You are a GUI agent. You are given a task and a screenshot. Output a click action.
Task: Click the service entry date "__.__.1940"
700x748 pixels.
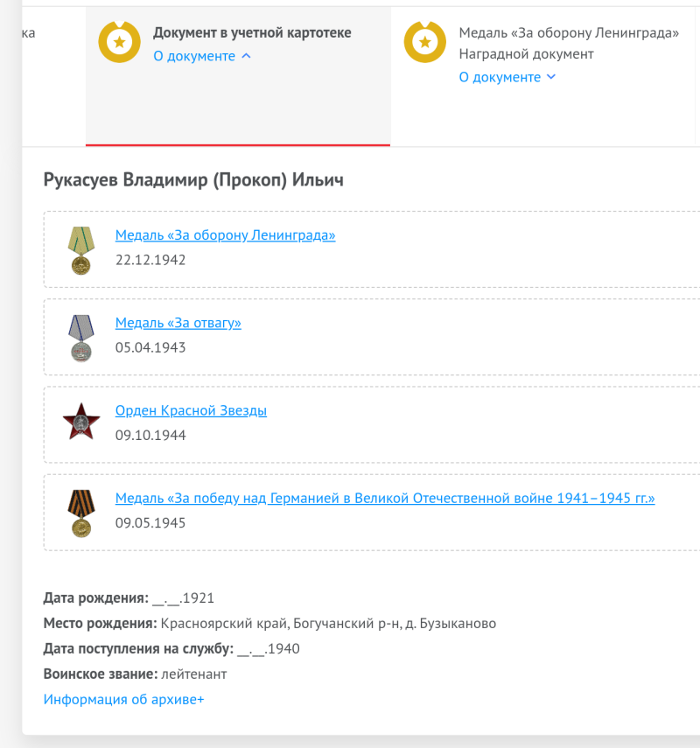click(269, 649)
